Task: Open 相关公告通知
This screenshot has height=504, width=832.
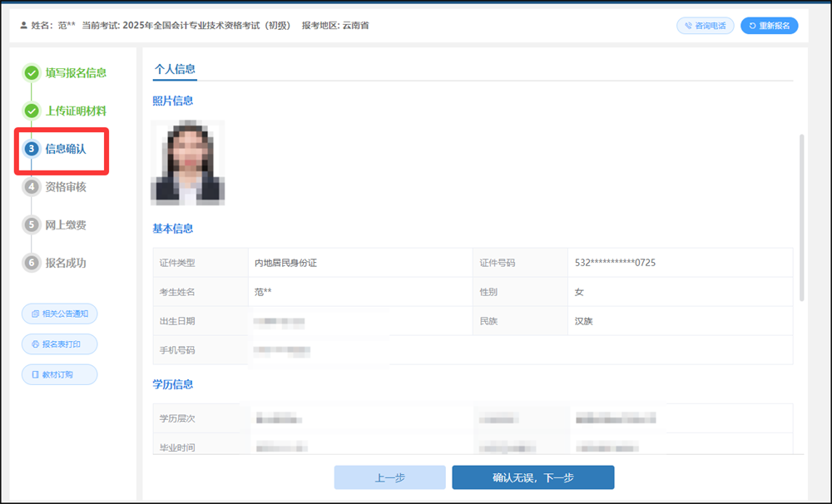Action: pyautogui.click(x=59, y=314)
